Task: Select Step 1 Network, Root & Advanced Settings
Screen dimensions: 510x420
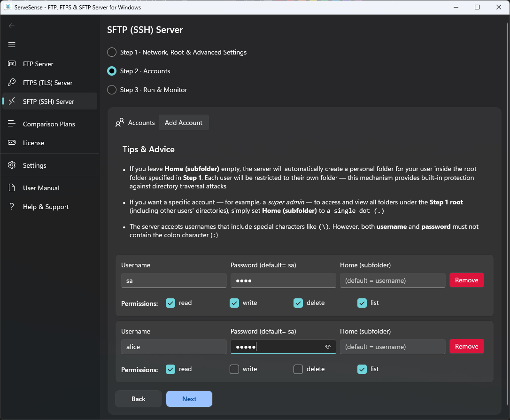Action: pyautogui.click(x=112, y=52)
